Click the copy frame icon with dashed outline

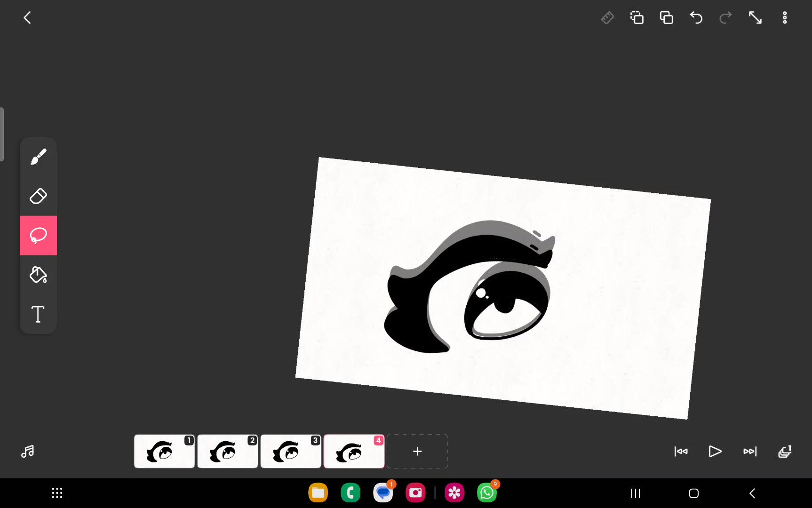coord(637,18)
